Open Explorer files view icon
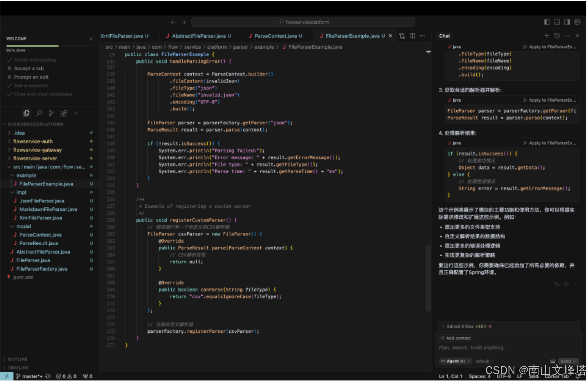Image resolution: width=588 pixels, height=381 pixels. pos(27,113)
